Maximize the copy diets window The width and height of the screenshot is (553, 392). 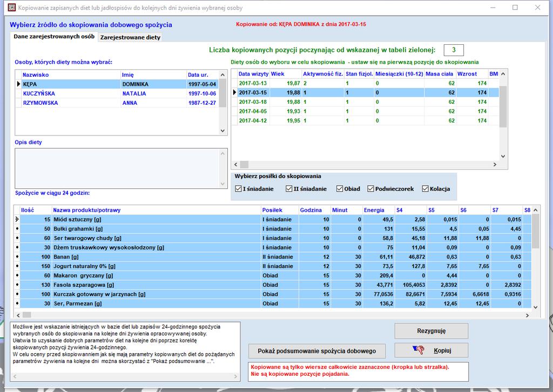[515, 8]
